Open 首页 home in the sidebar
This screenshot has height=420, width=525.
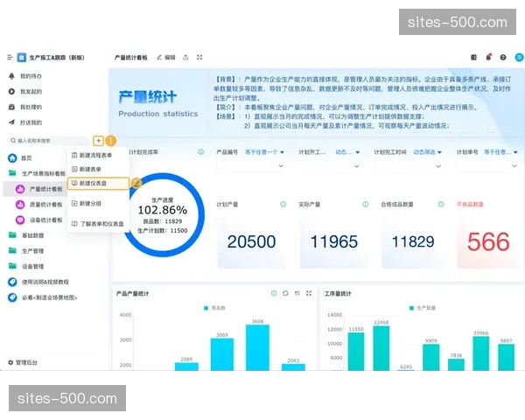click(20, 158)
